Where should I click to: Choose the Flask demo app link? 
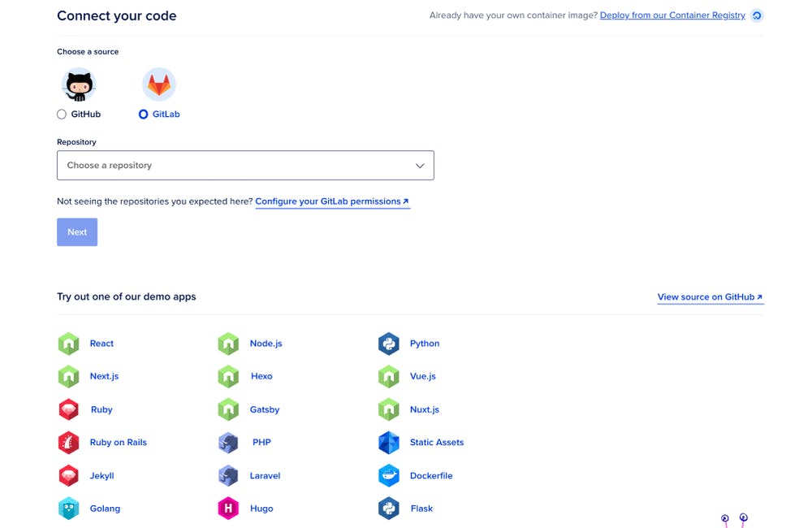421,509
